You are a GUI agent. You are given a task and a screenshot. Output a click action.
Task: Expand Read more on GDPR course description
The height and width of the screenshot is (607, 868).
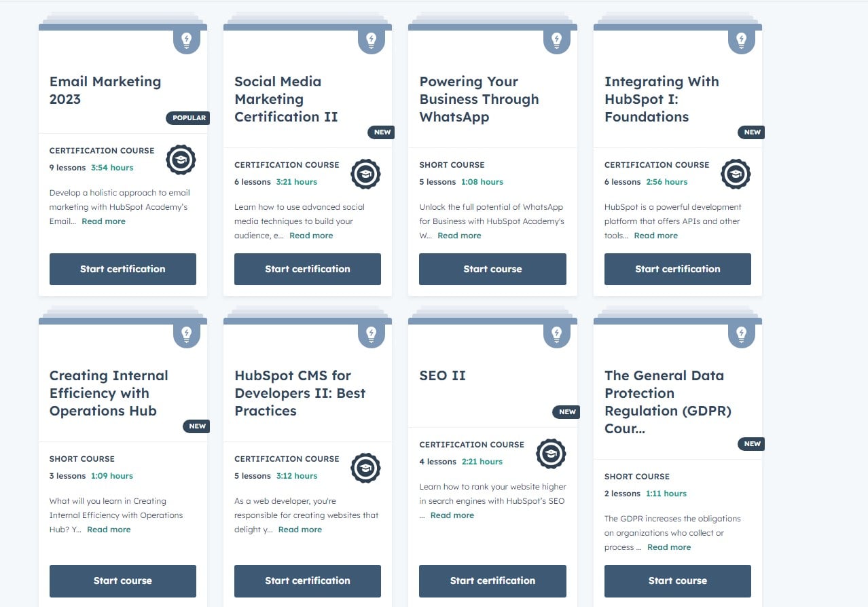click(669, 547)
